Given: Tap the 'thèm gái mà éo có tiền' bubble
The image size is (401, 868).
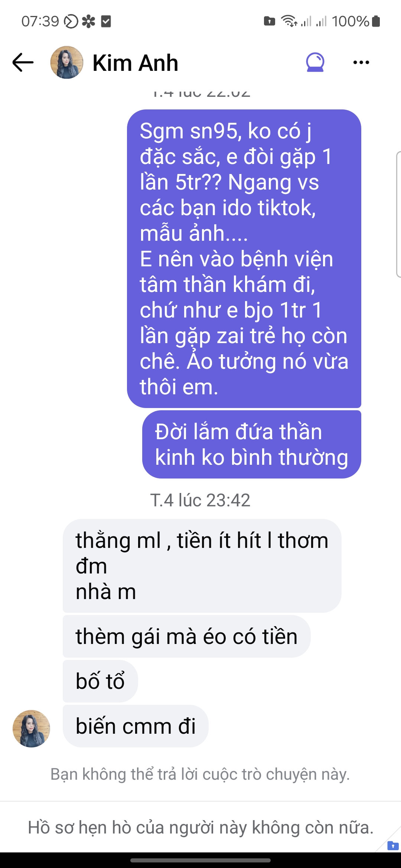Looking at the screenshot, I should click(x=187, y=637).
